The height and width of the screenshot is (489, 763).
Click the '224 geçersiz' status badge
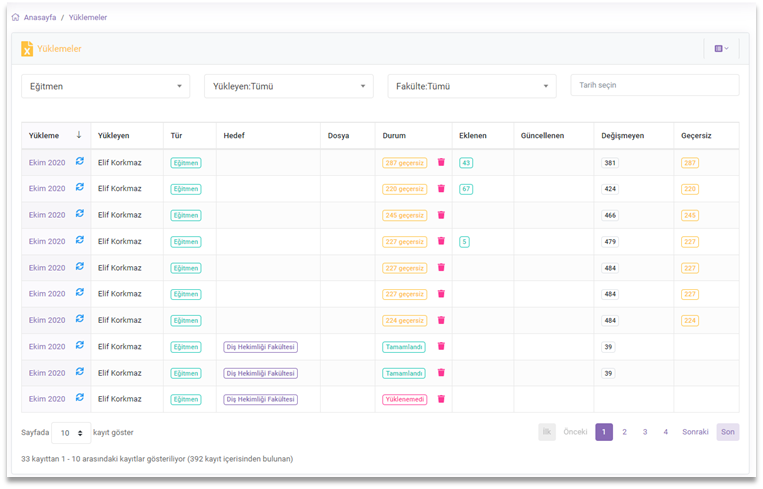click(x=404, y=321)
